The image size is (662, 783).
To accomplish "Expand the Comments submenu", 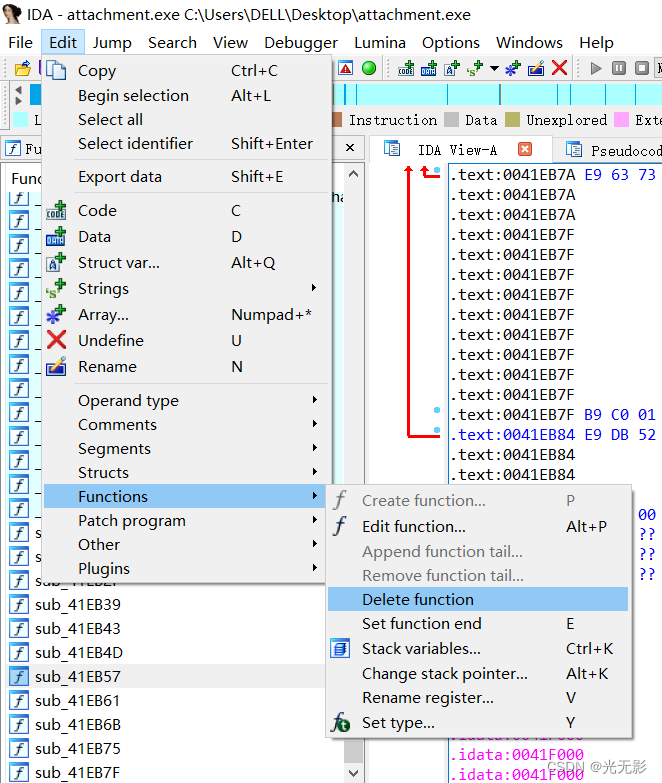I will click(x=314, y=423).
